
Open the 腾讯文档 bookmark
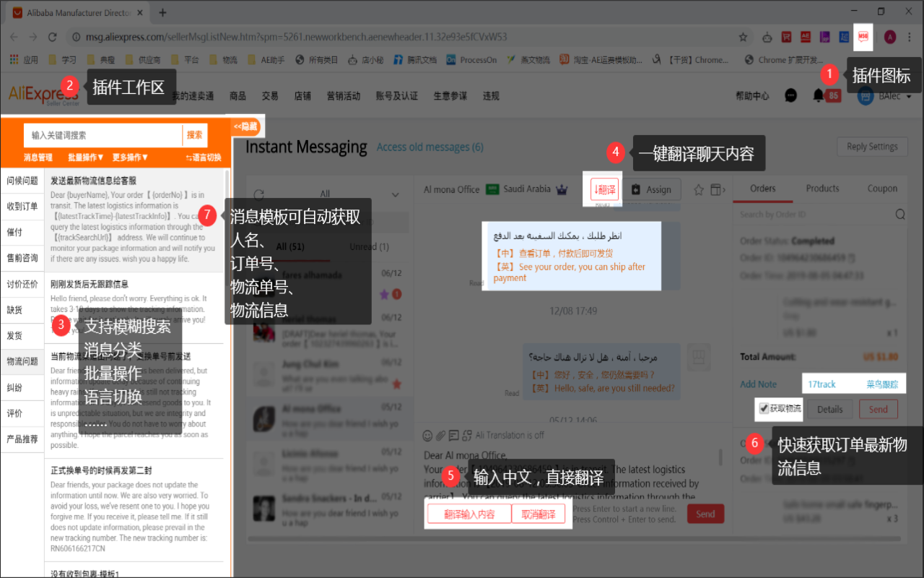point(415,60)
